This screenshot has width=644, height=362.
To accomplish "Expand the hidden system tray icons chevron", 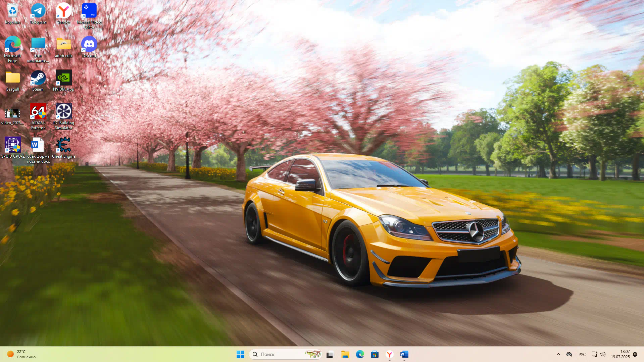I will coord(558,354).
